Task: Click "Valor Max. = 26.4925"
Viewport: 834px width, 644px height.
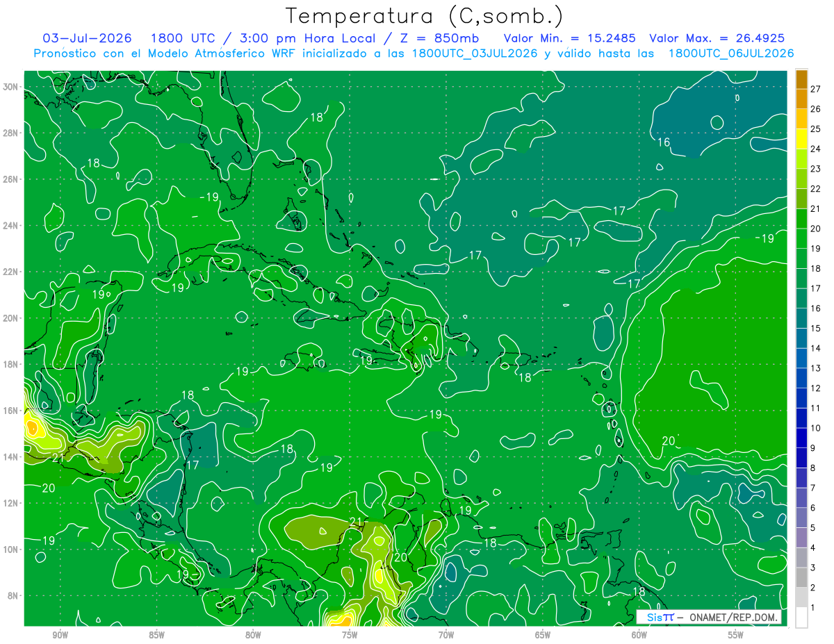Action: click(717, 38)
